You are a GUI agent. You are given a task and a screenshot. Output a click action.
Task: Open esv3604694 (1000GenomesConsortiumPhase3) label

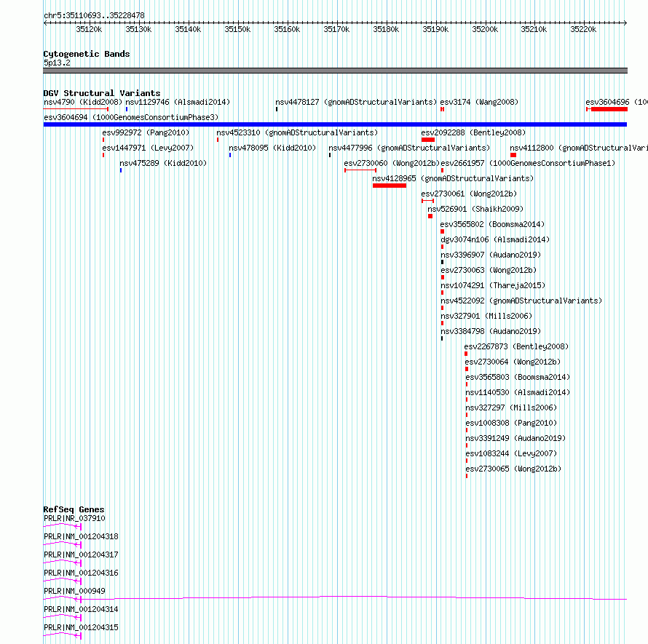point(131,117)
